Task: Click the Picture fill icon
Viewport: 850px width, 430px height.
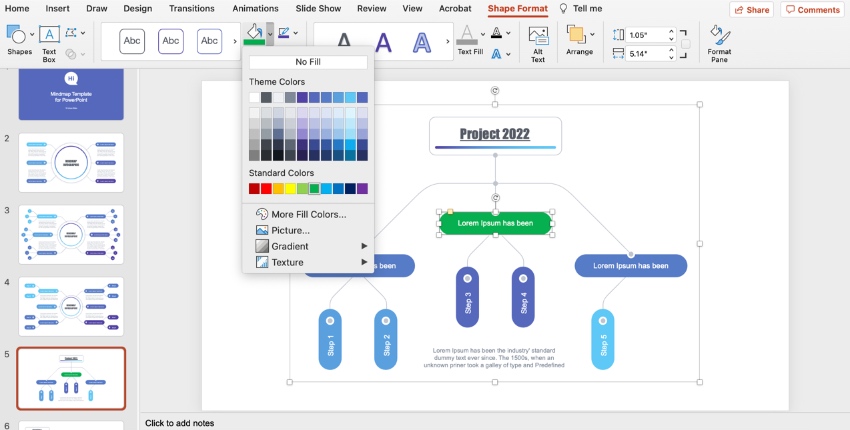Action: point(262,230)
